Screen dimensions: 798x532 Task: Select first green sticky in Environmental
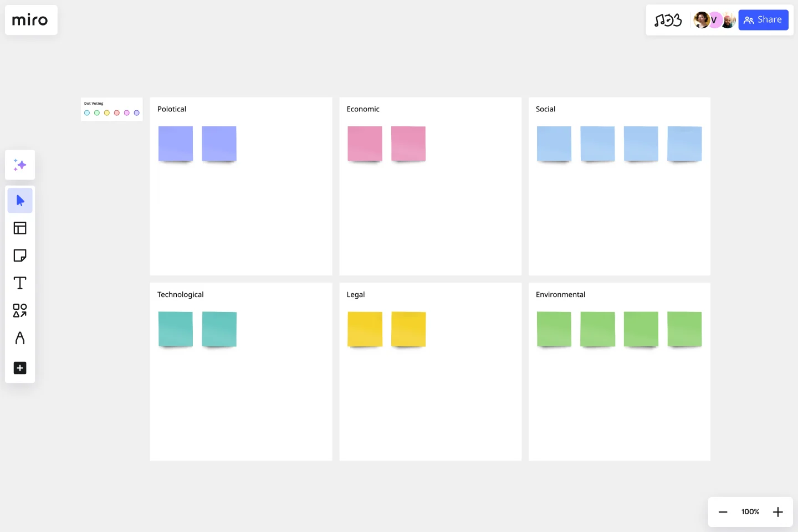[554, 329]
